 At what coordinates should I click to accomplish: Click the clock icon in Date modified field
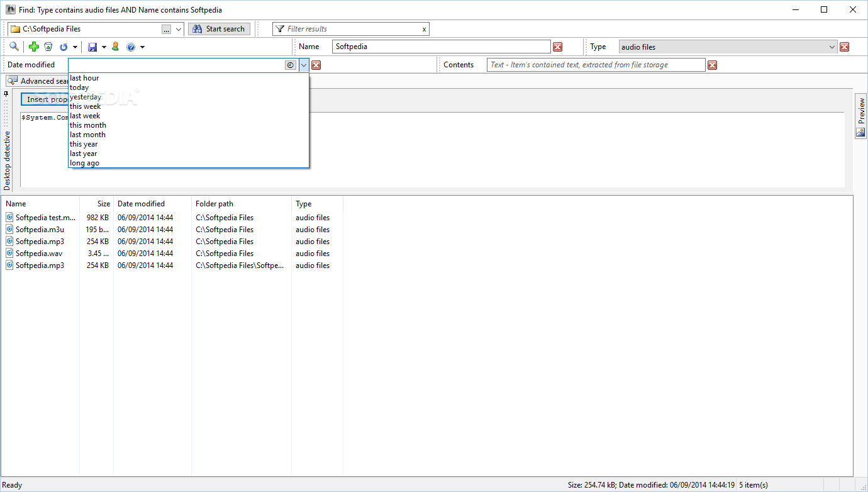(x=291, y=65)
